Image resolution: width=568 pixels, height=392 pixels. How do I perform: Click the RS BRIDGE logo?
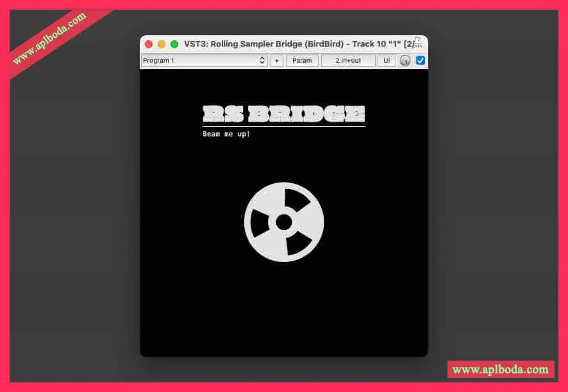pos(283,114)
